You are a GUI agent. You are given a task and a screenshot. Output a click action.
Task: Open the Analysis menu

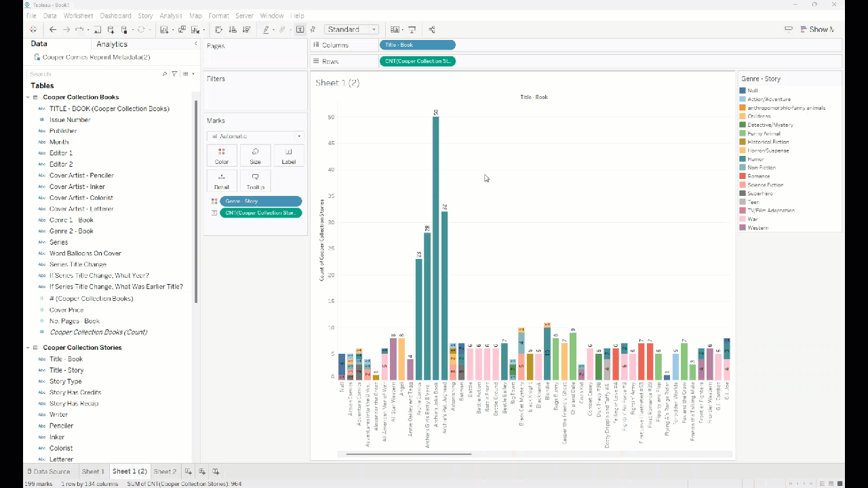coord(171,16)
